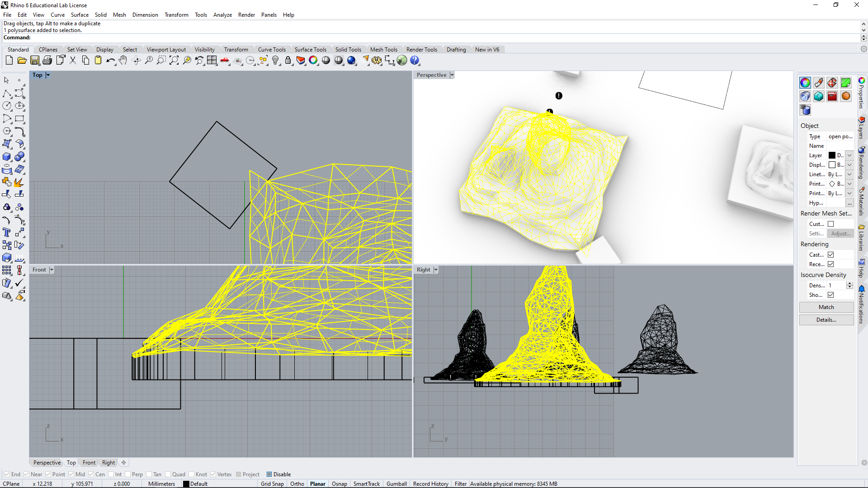Select the Rectangle tool in left sidebar

click(19, 119)
